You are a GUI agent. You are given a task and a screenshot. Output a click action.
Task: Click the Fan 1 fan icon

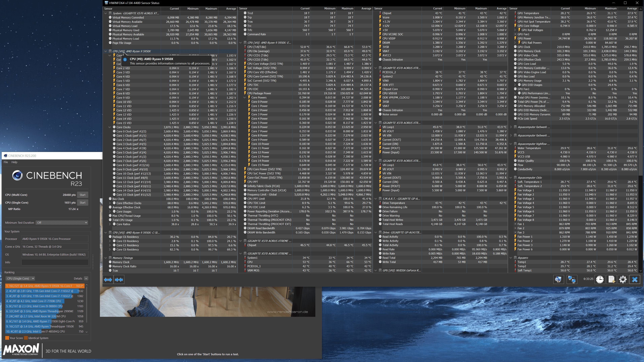point(515,224)
